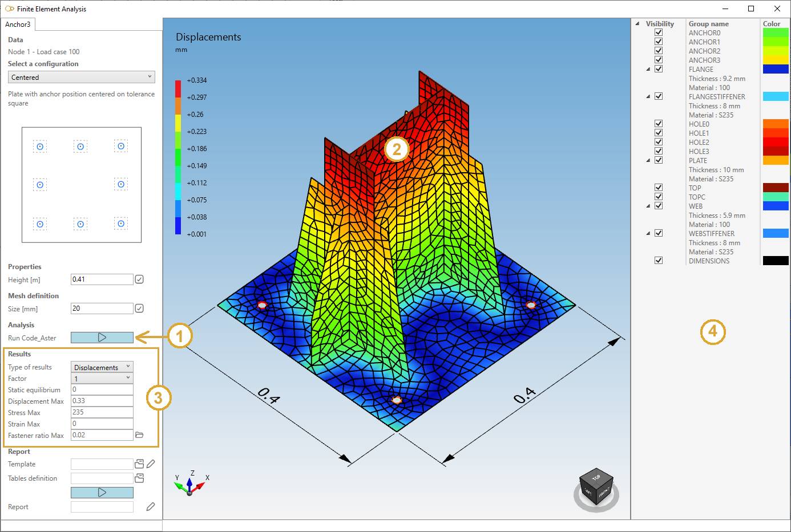Image resolution: width=791 pixels, height=532 pixels.
Task: Select the Anchor3 tab
Action: (18, 25)
